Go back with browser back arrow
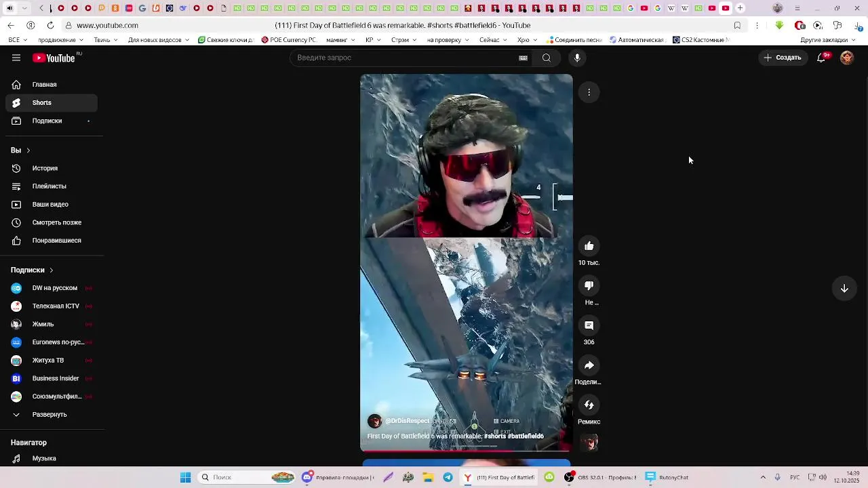 point(11,25)
